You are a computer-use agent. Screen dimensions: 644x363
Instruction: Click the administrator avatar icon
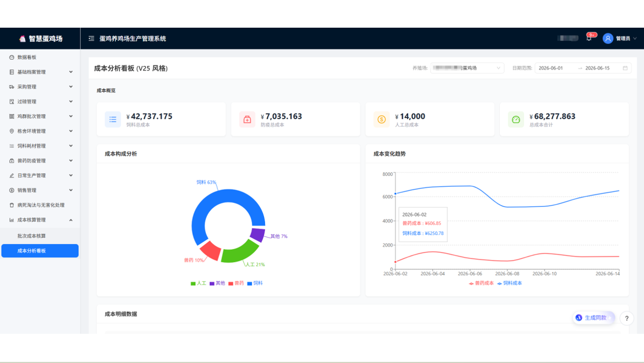point(608,38)
